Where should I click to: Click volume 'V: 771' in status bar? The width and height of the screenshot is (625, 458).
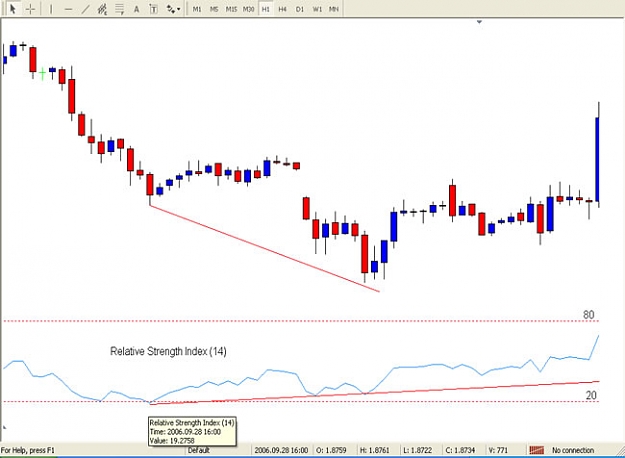tap(498, 450)
